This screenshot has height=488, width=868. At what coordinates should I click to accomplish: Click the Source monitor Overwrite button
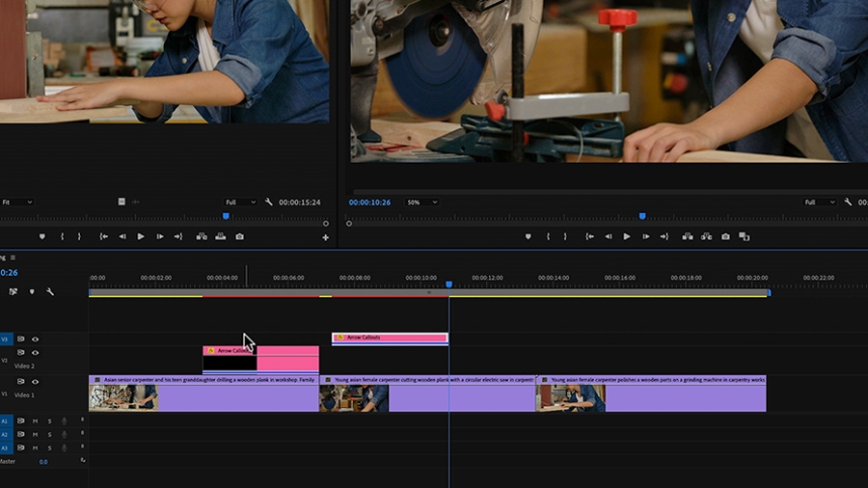[220, 237]
